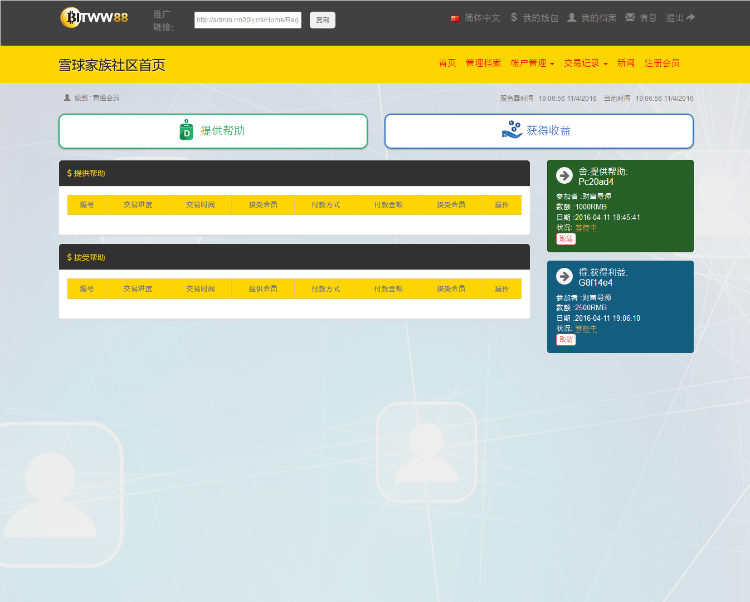Click G8f14e4 order code text
Viewport: 750px width, 602px height.
596,283
